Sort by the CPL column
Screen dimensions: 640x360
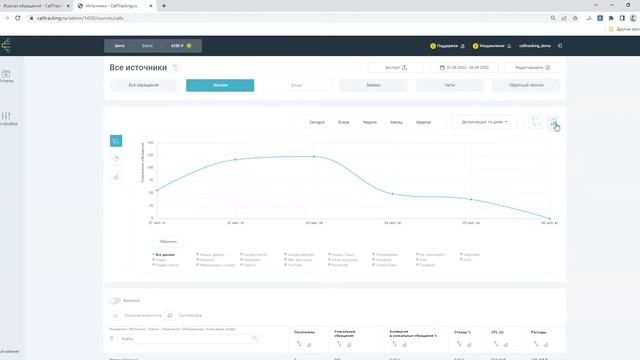[x=496, y=344]
